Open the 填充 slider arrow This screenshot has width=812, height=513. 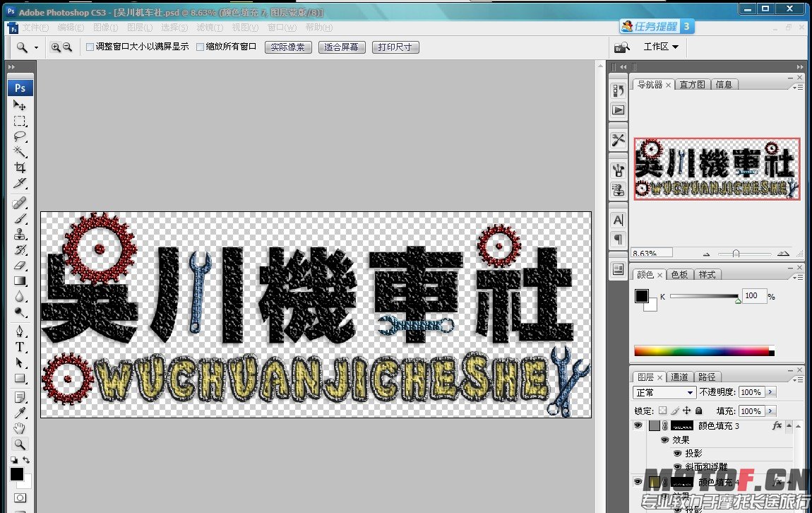(x=771, y=411)
